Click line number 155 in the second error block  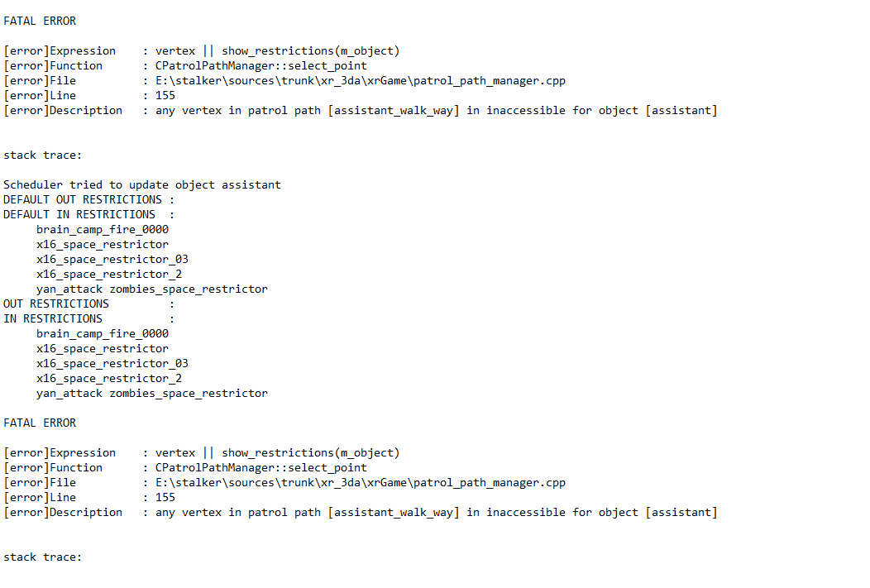coord(165,497)
